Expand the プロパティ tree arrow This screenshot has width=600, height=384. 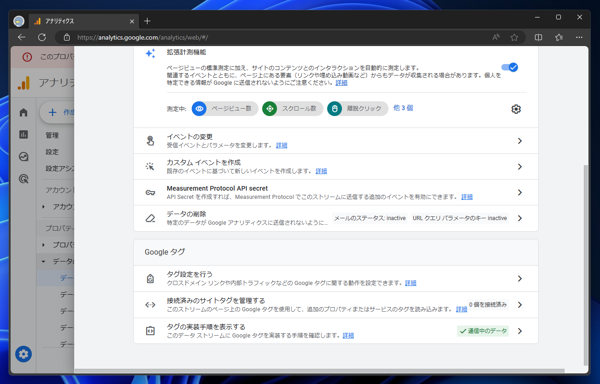tap(44, 245)
